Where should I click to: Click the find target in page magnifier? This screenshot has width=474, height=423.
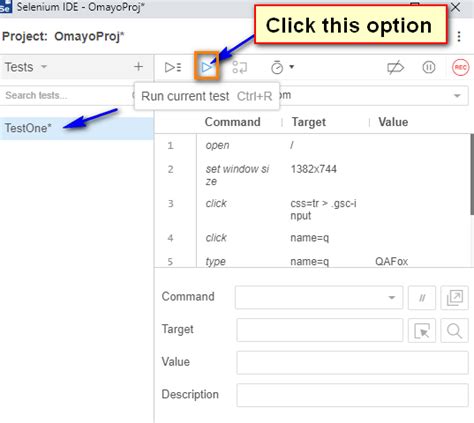coord(454,331)
